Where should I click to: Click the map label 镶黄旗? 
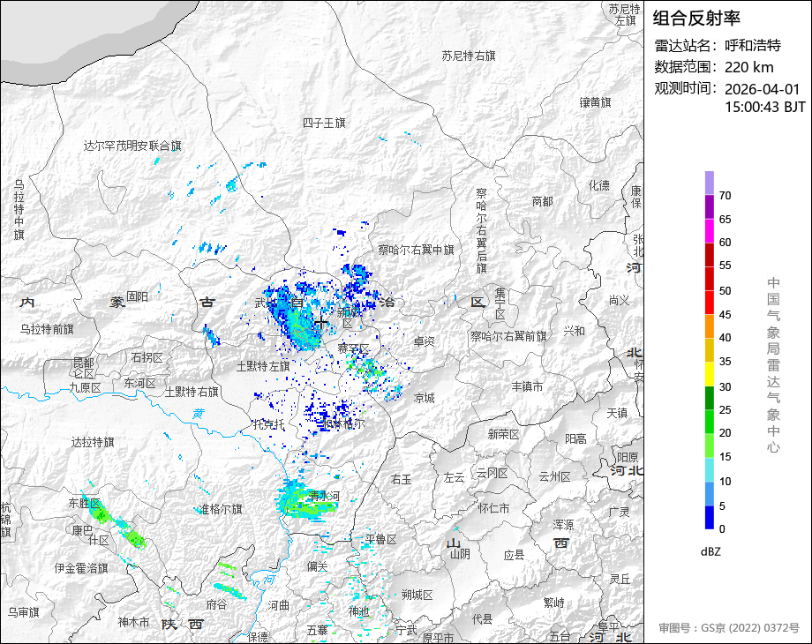tap(595, 102)
